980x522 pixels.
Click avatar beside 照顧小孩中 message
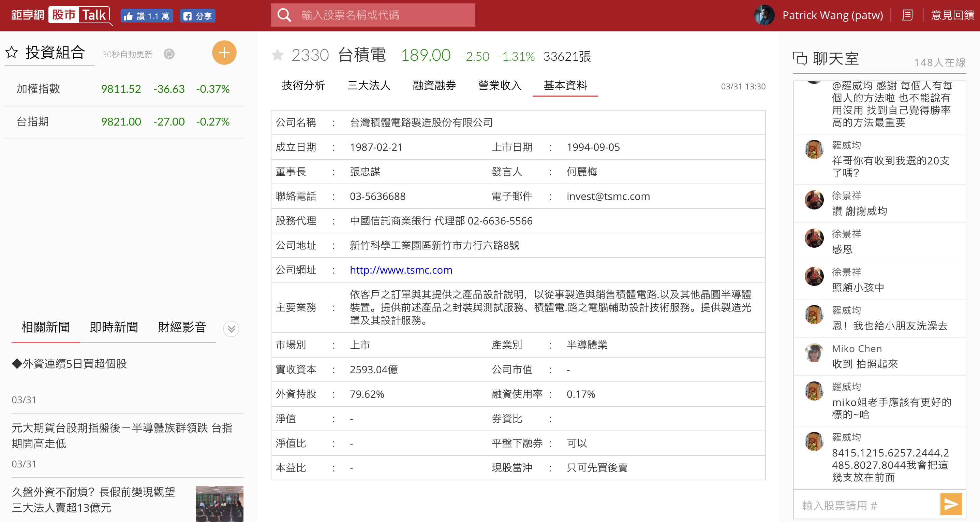pos(814,276)
